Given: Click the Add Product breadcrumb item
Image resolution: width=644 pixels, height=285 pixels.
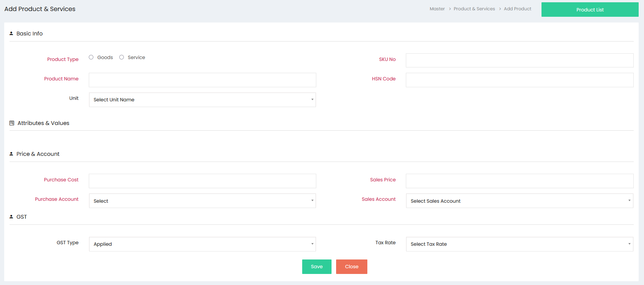Looking at the screenshot, I should tap(517, 9).
